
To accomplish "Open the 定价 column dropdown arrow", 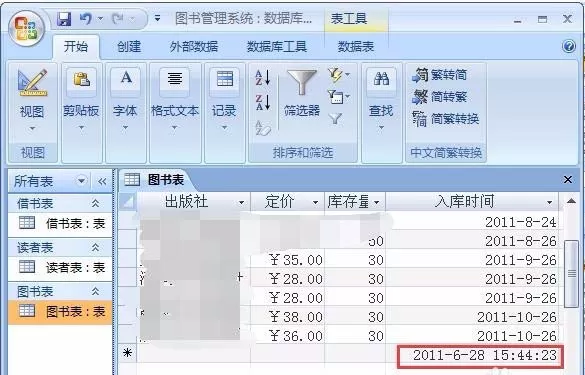I will 316,203.
